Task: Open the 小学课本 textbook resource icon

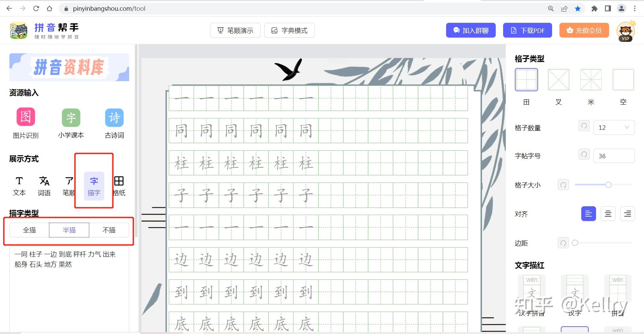Action: click(71, 117)
